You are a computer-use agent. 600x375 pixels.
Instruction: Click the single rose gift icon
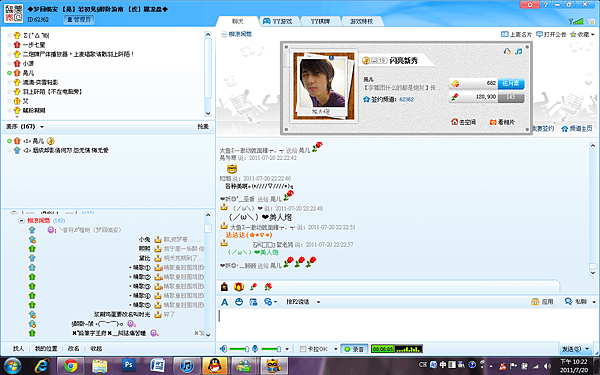point(253,286)
